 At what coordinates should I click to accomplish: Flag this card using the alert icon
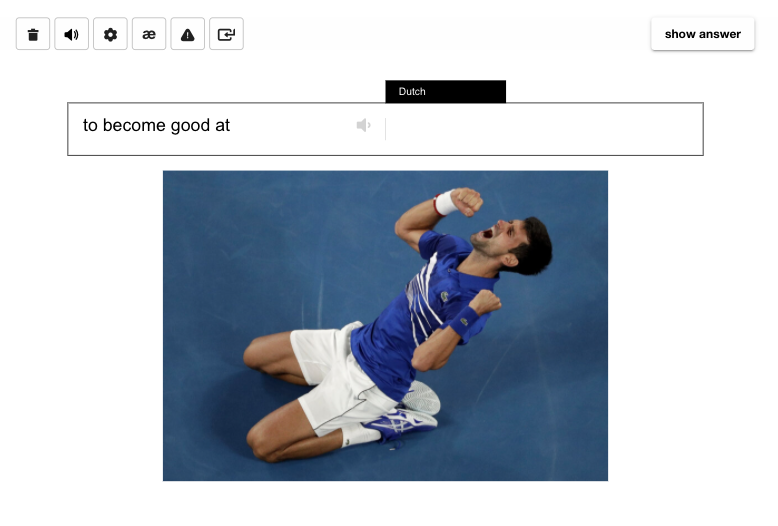pyautogui.click(x=188, y=34)
